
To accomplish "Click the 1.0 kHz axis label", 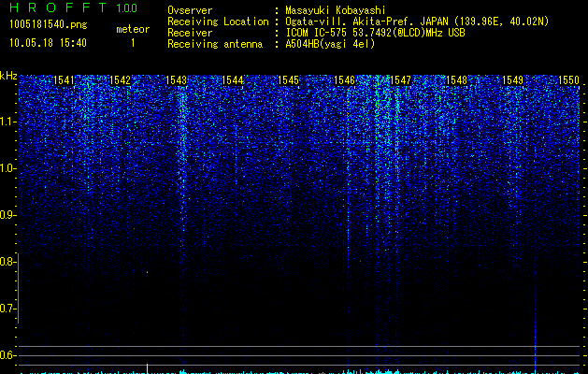I will click(7, 168).
